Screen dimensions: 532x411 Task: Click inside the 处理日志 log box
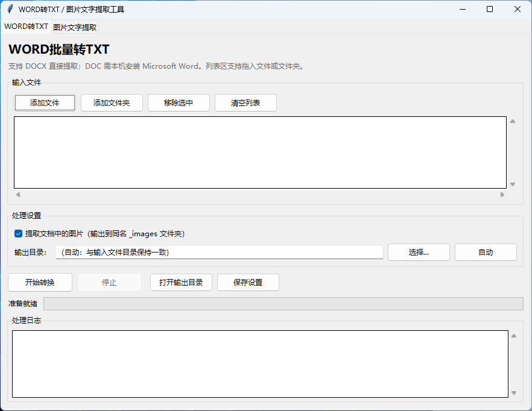pyautogui.click(x=260, y=364)
